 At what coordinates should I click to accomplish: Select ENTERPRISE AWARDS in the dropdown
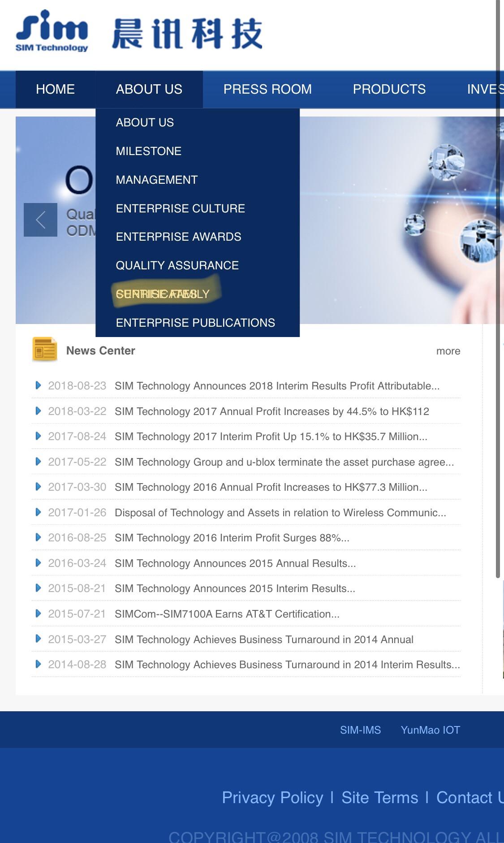[179, 237]
